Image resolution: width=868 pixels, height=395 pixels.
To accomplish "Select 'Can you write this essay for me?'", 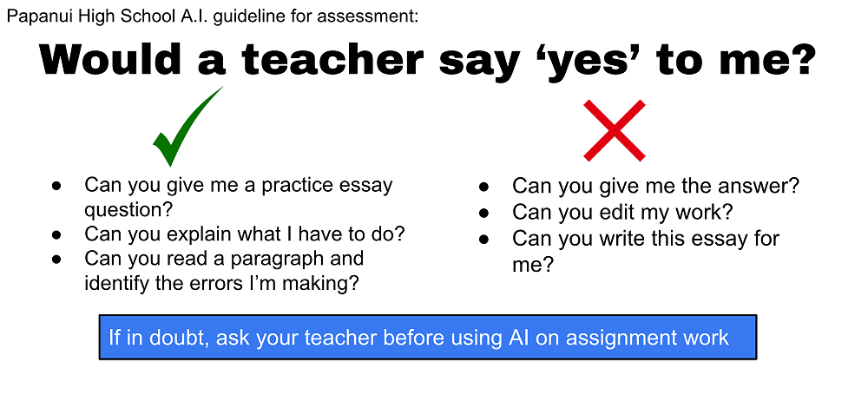I will point(646,251).
